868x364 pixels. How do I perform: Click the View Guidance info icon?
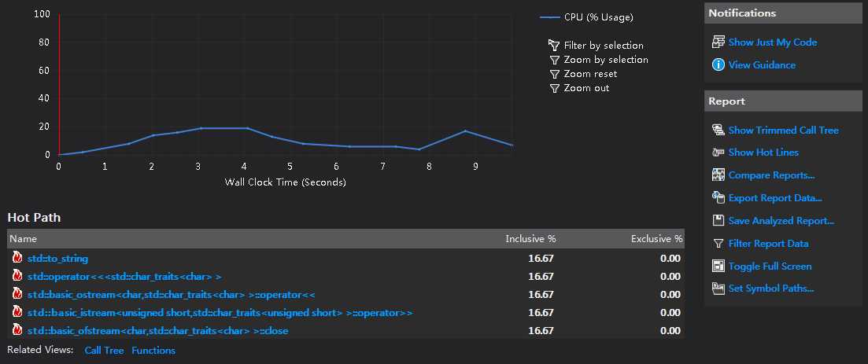[x=718, y=65]
